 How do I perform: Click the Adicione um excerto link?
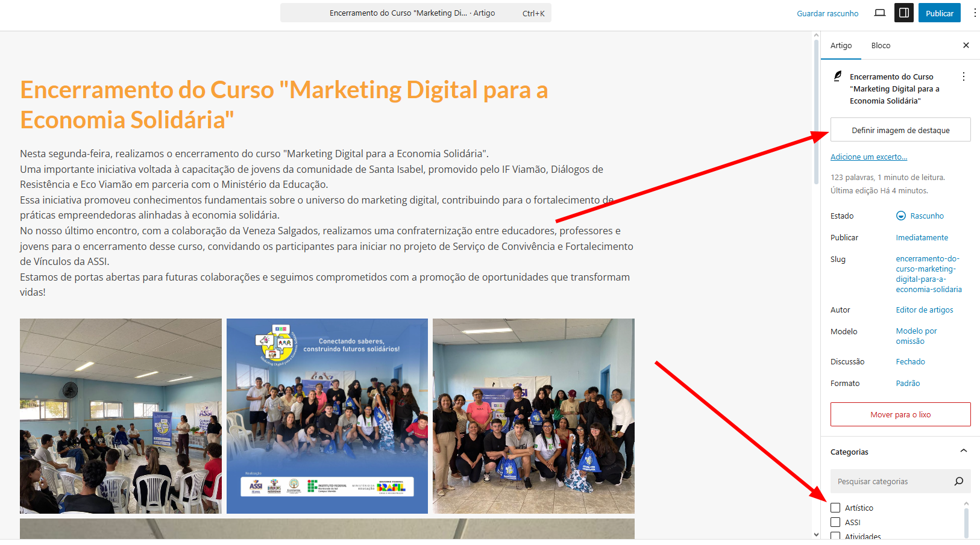[868, 157]
